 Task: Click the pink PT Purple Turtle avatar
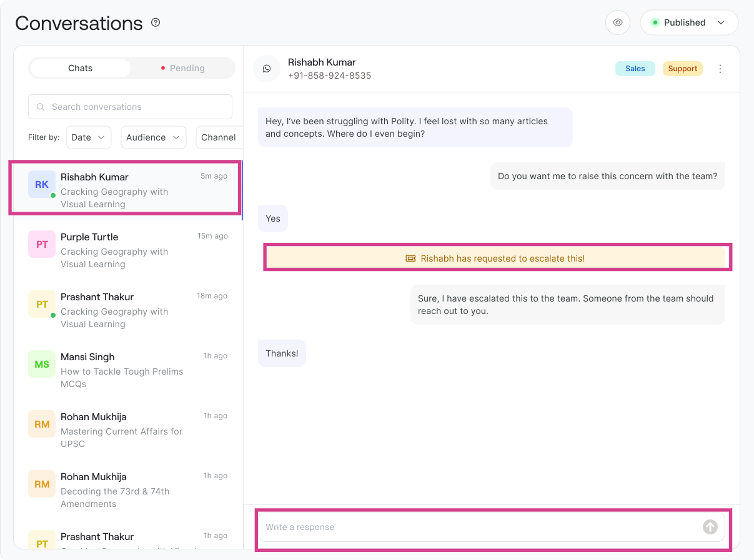coord(42,244)
